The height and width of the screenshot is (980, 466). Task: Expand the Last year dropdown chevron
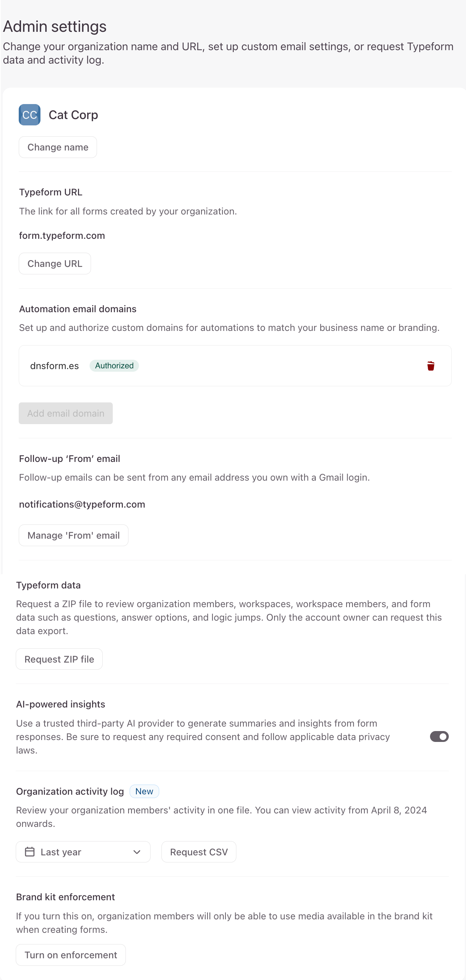tap(137, 852)
